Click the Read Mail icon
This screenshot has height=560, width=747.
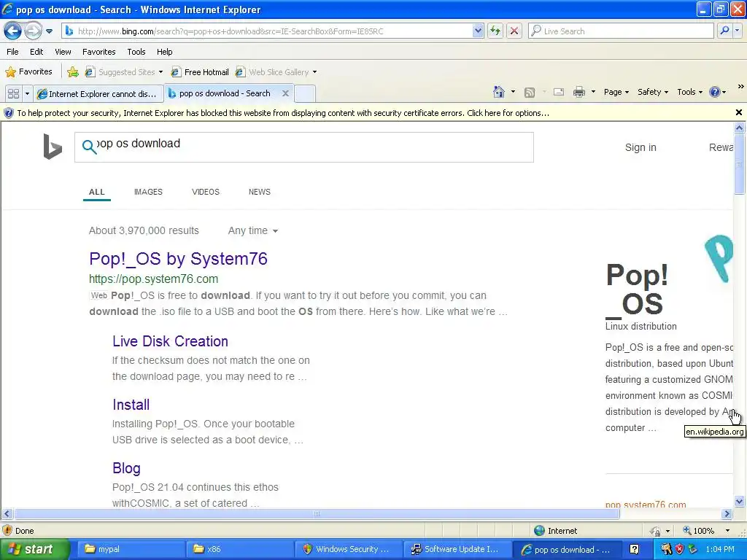coord(559,92)
